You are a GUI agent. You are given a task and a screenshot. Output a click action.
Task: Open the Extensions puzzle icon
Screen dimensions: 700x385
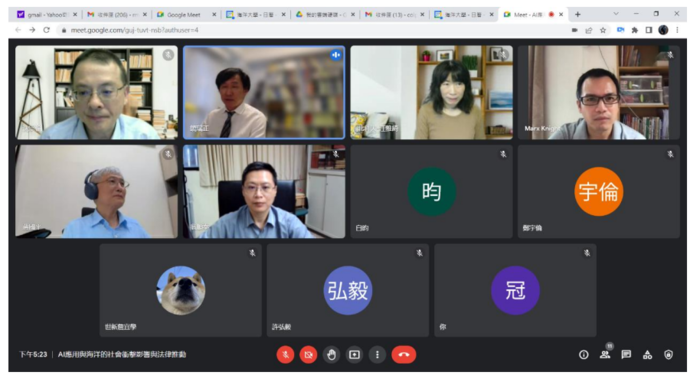tap(634, 30)
